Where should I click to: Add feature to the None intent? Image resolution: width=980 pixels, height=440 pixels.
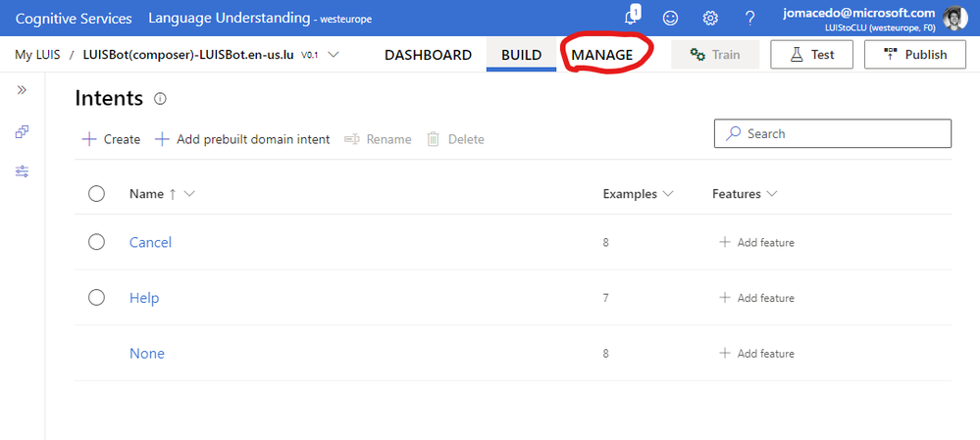click(x=757, y=353)
